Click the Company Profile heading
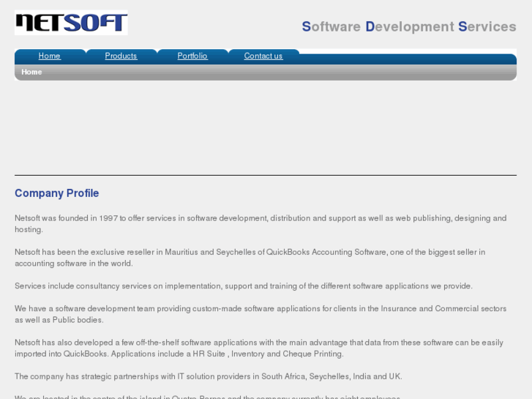 (56, 193)
